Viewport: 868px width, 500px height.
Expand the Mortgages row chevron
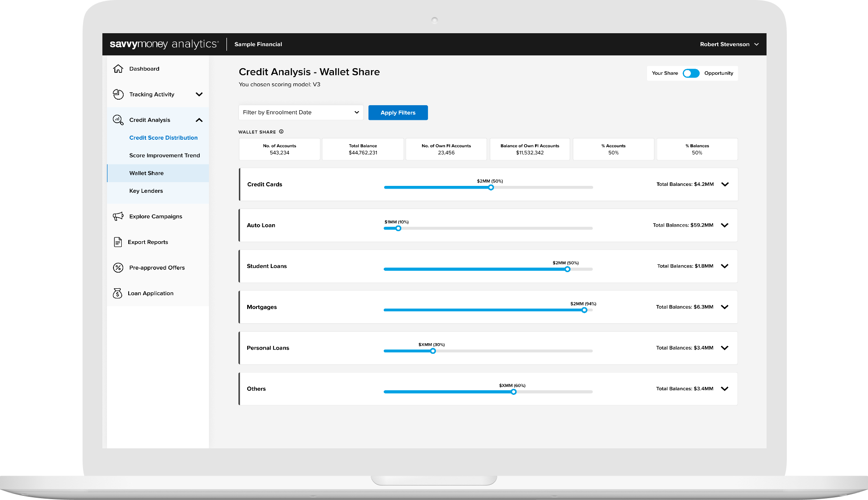coord(725,307)
